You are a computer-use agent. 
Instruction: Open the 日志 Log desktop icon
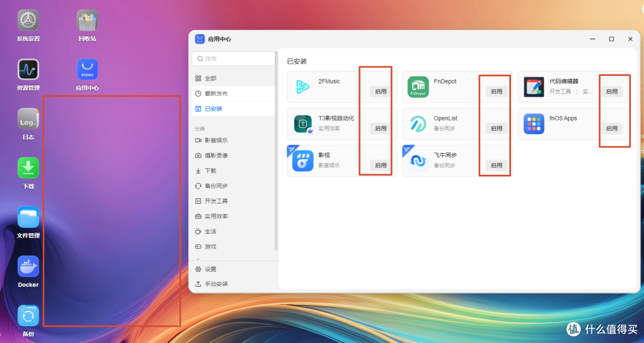click(x=29, y=119)
